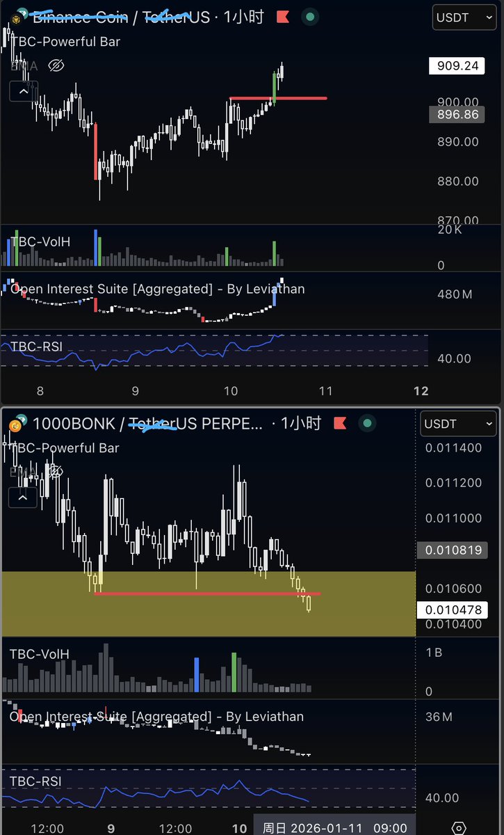Select TBC-RSI indicator label on the 1000BONK chart
The height and width of the screenshot is (835, 504).
[35, 781]
